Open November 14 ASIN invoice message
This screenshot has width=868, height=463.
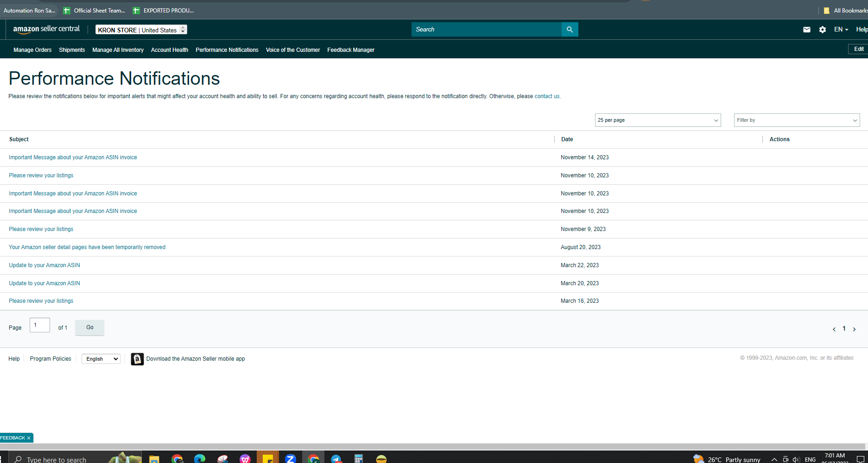[73, 157]
